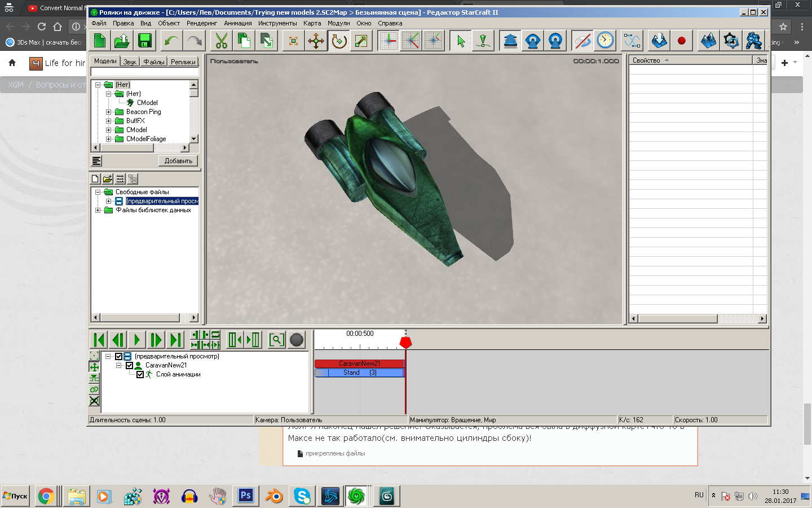Uncheck the CaravanNew21 checkbox
The image size is (812, 508).
tap(130, 365)
